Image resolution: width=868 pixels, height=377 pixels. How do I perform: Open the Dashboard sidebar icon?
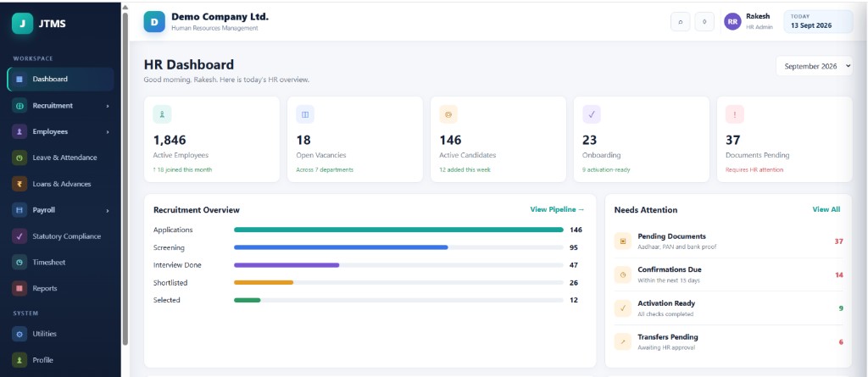(x=19, y=79)
